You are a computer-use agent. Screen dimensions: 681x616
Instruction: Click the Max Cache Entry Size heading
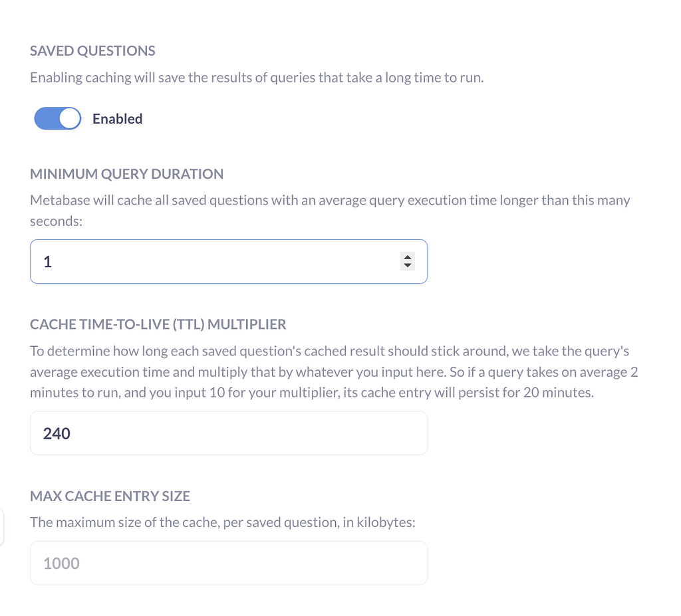(110, 496)
